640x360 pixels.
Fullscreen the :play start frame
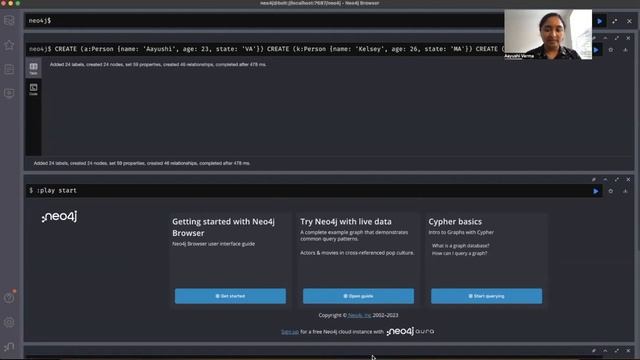click(617, 180)
